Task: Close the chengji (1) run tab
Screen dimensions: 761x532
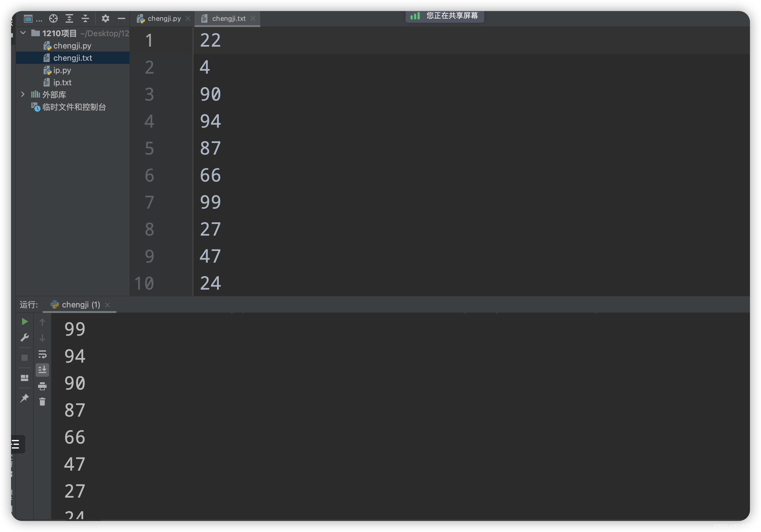Action: click(107, 305)
